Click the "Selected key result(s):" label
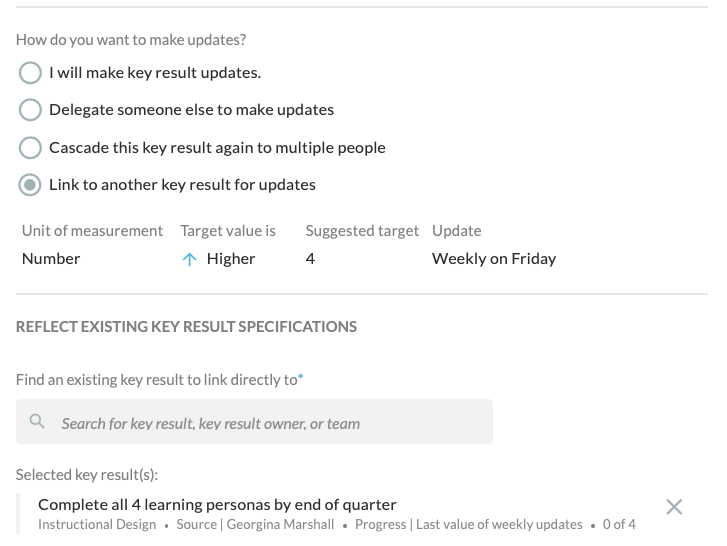Image resolution: width=727 pixels, height=546 pixels. 87,475
